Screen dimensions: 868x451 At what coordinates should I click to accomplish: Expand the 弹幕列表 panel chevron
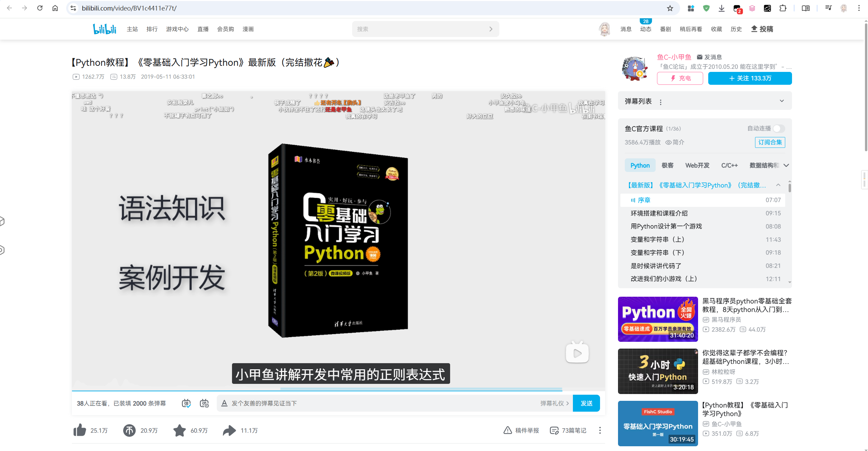click(782, 101)
